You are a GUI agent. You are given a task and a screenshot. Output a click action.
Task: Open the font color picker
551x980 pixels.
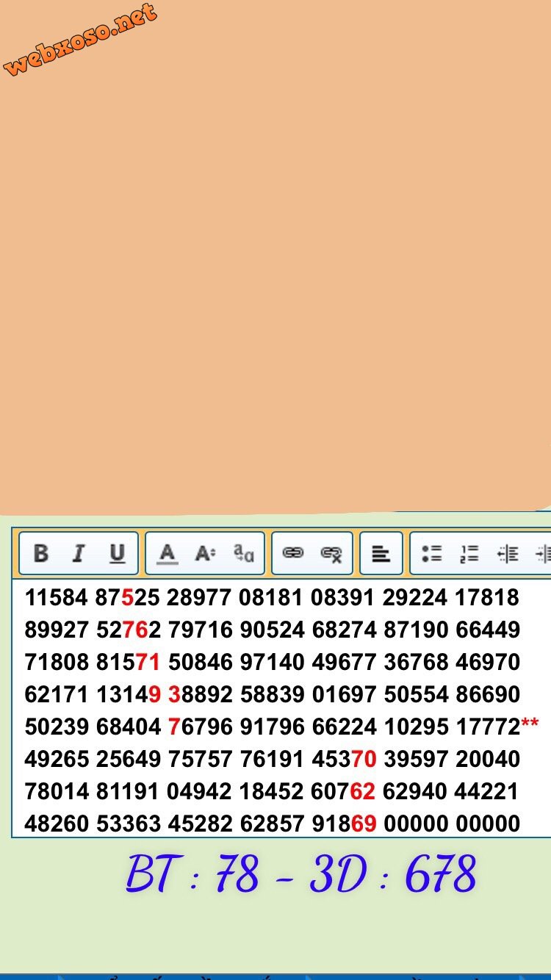point(168,553)
